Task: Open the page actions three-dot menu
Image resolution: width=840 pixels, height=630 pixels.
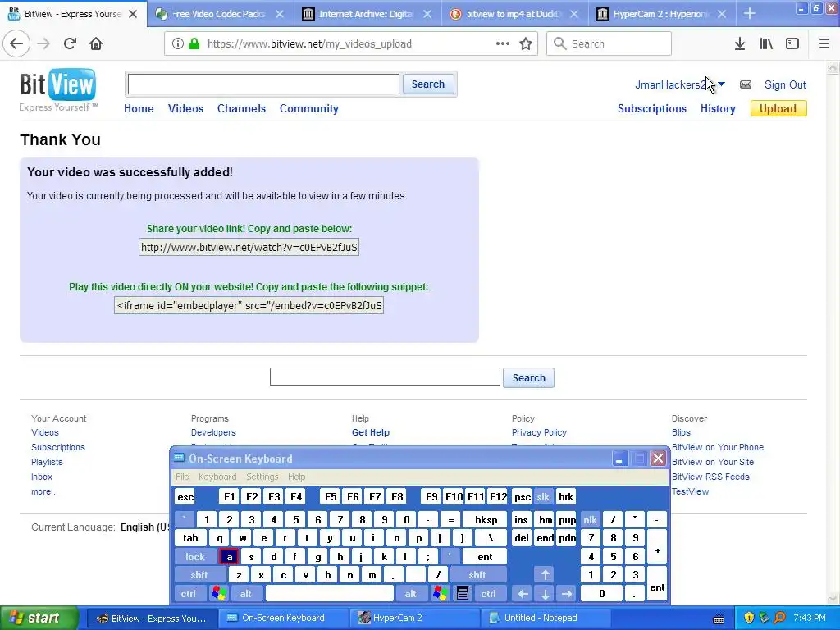Action: [x=503, y=44]
